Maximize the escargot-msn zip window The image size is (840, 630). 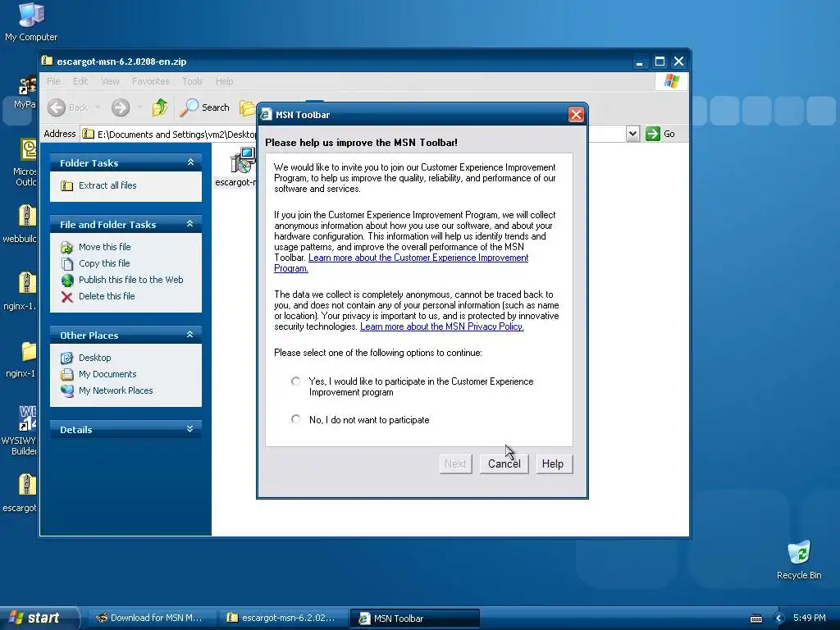[x=660, y=62]
